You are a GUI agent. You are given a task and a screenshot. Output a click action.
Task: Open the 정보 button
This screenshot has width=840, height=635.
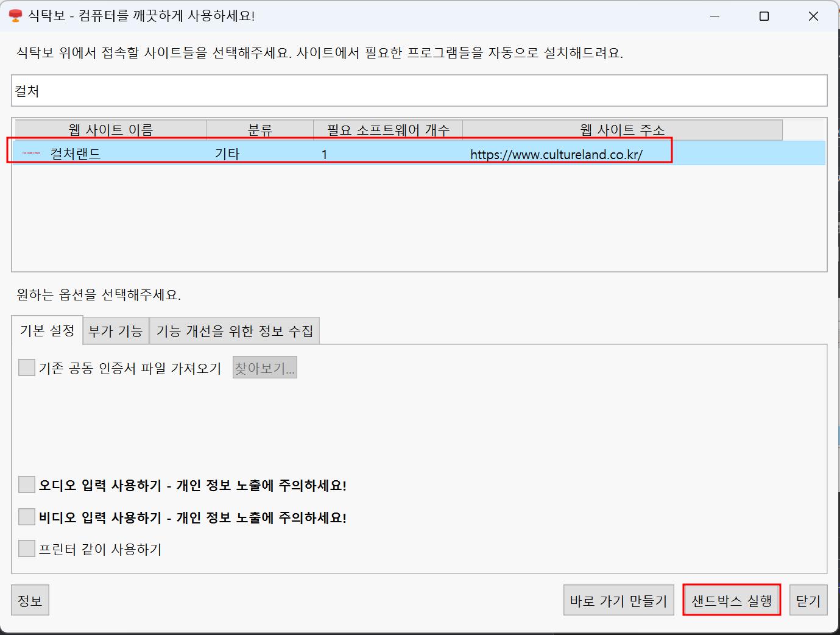pos(30,600)
